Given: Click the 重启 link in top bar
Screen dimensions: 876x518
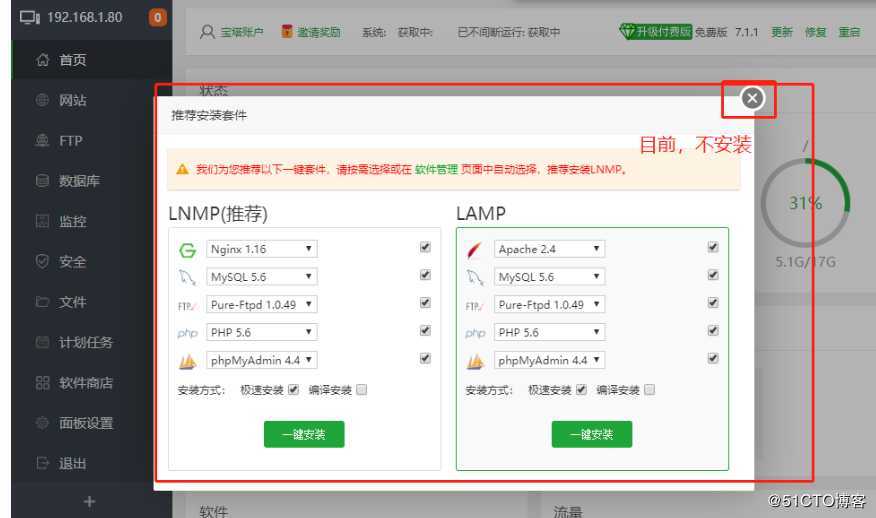Looking at the screenshot, I should tap(849, 32).
